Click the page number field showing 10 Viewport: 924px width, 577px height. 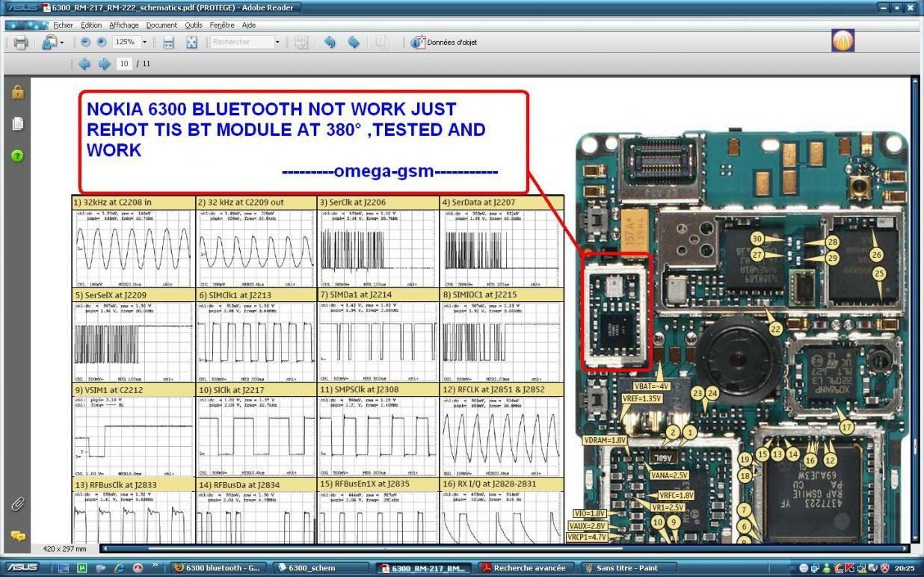(x=123, y=64)
